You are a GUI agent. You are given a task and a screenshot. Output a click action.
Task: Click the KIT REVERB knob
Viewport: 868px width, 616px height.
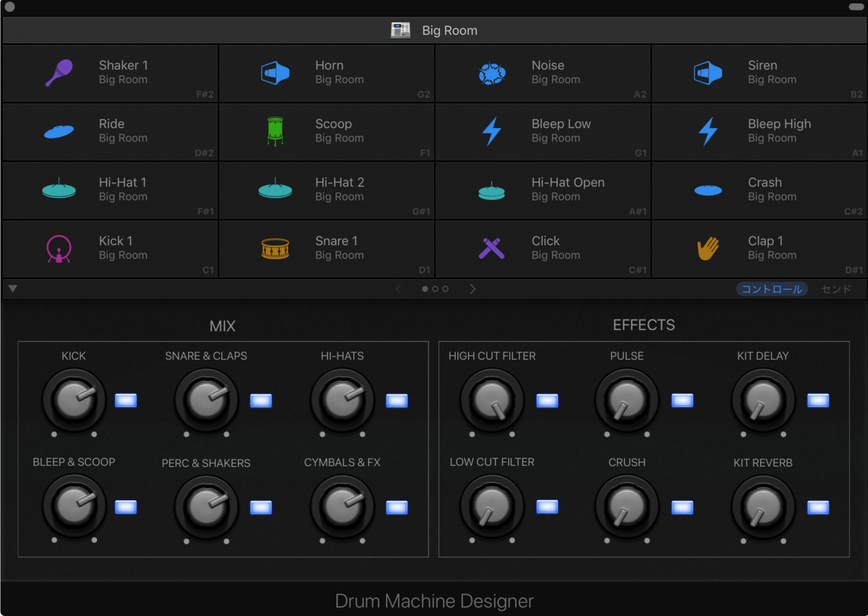point(763,506)
